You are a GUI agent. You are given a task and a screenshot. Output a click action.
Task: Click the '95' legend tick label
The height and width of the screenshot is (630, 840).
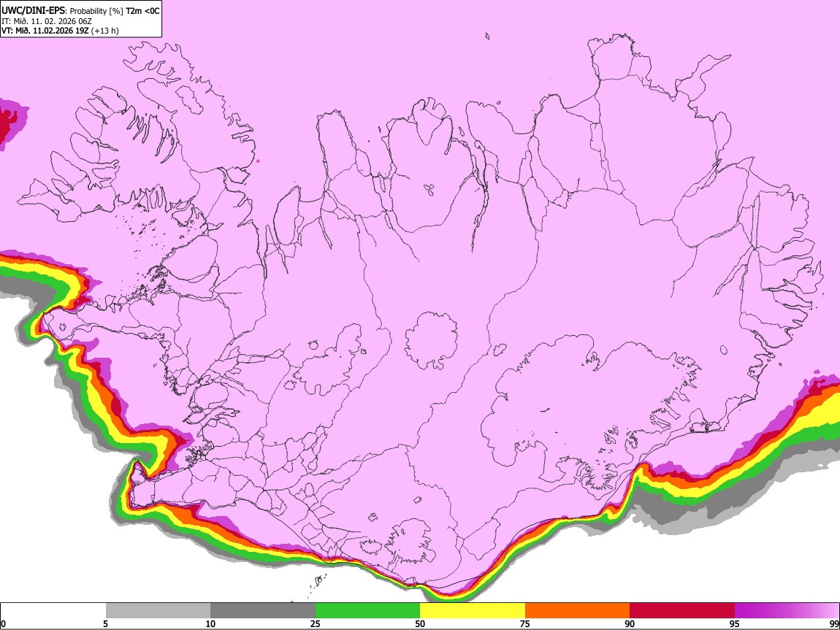tap(735, 623)
